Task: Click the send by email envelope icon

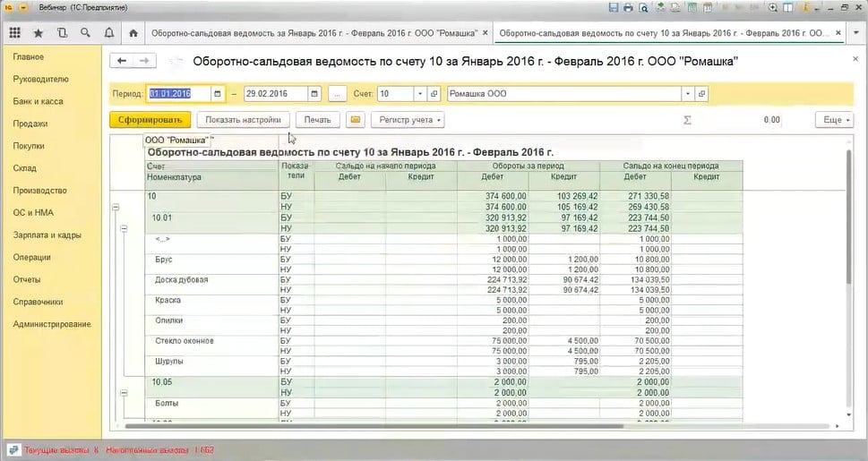Action: click(x=355, y=120)
